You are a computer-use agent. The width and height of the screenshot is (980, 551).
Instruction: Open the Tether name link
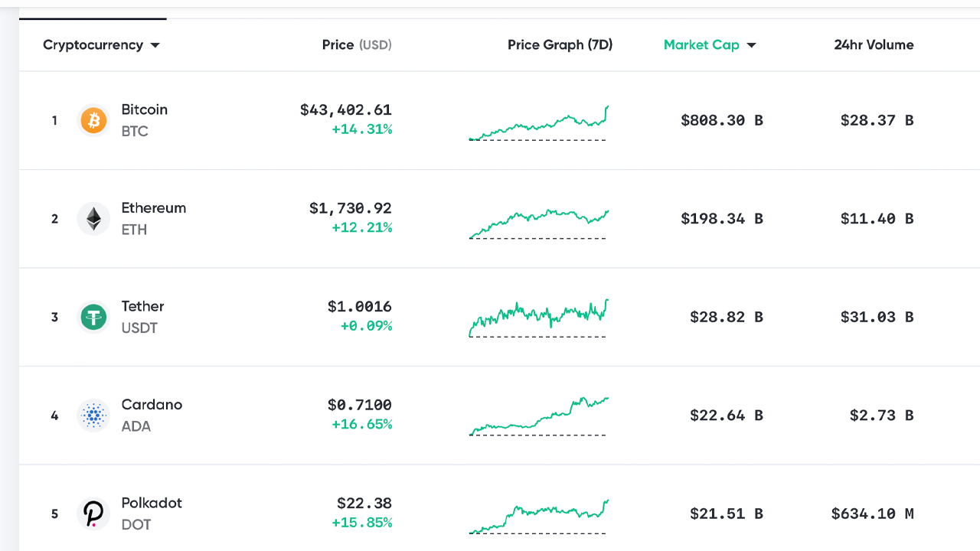pos(142,306)
